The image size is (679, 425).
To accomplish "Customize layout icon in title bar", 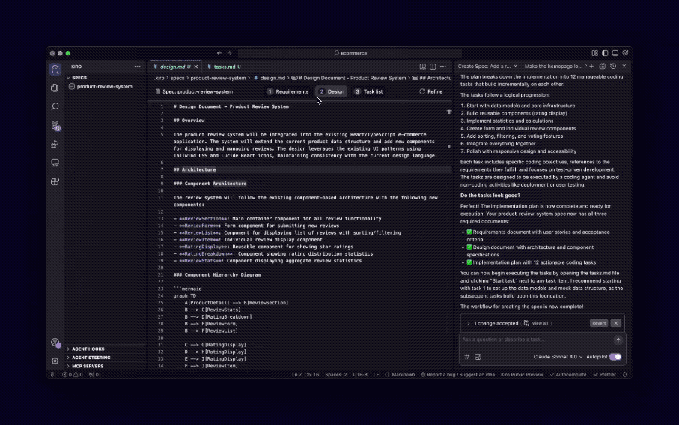I will click(x=595, y=53).
